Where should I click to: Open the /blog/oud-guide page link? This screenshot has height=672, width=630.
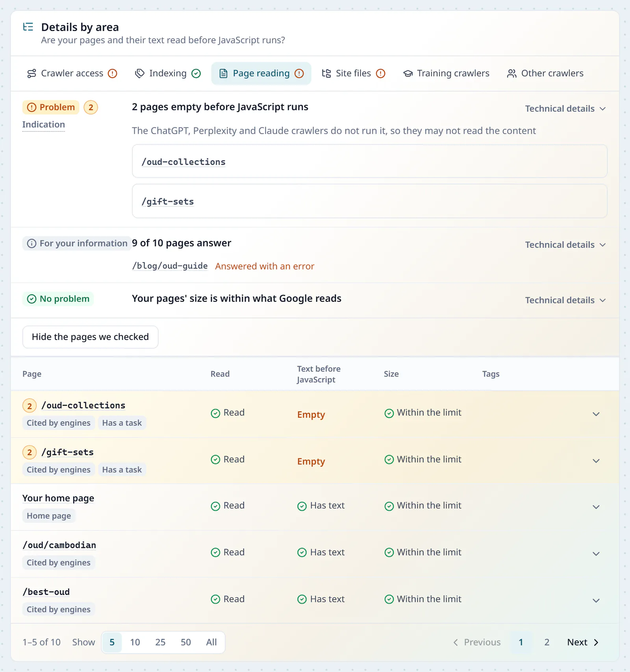pyautogui.click(x=170, y=266)
